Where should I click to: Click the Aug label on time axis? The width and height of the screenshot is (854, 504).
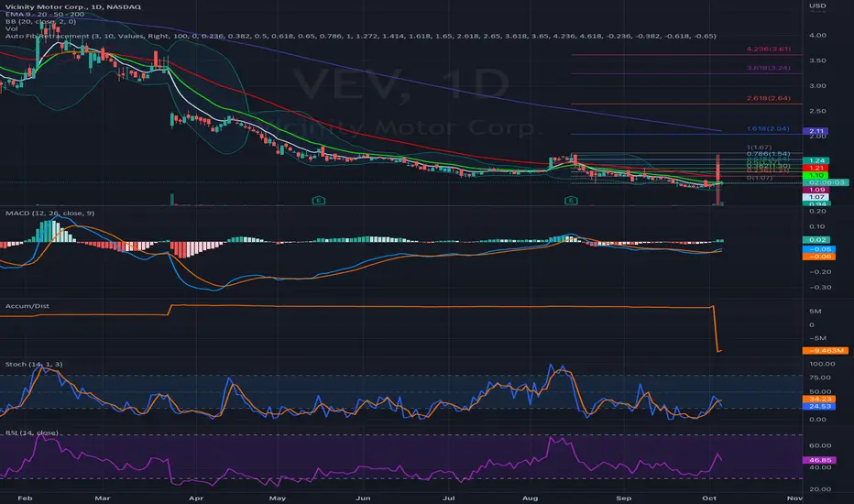click(x=530, y=498)
